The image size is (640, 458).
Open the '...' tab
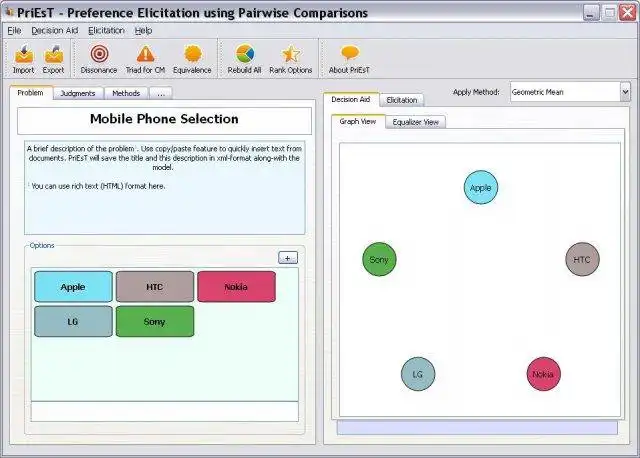[x=161, y=93]
